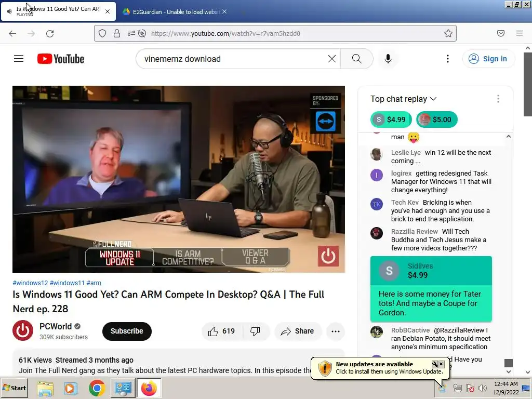Open the chat replay options three-dot menu

498,99
